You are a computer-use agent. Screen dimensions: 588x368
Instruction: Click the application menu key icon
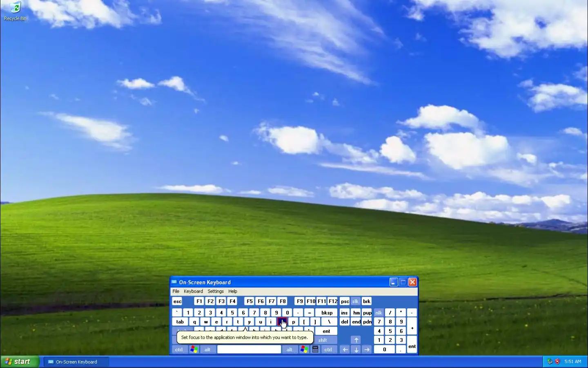point(315,350)
